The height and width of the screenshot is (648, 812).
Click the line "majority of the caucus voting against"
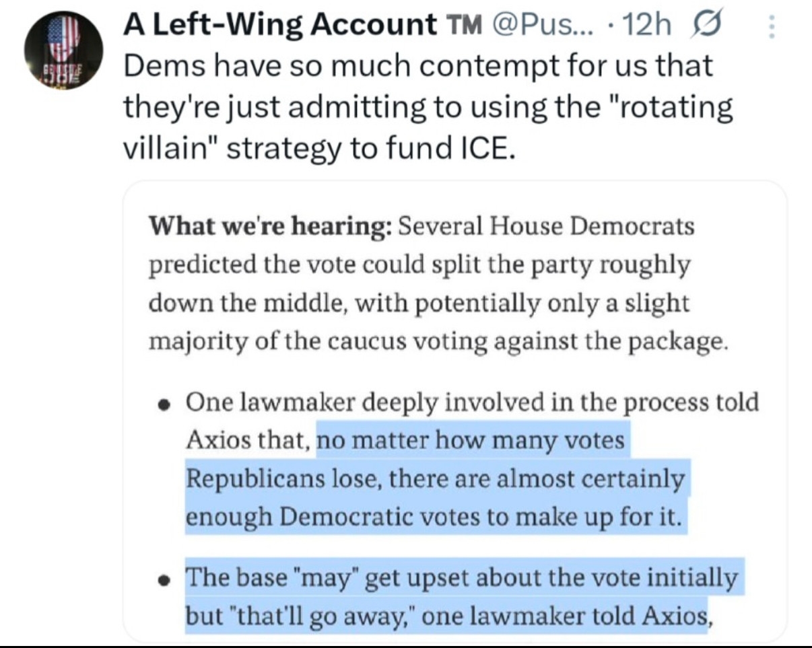438,341
